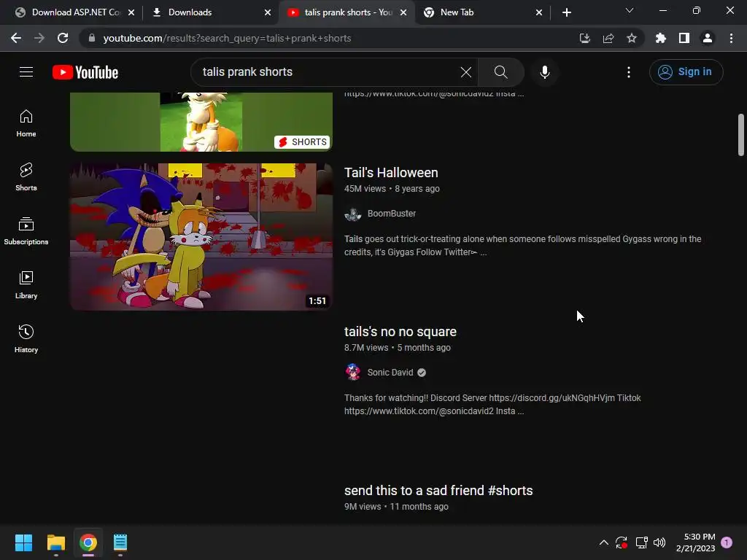Open the Tail's Halloween video title
The height and width of the screenshot is (560, 747).
tap(391, 172)
